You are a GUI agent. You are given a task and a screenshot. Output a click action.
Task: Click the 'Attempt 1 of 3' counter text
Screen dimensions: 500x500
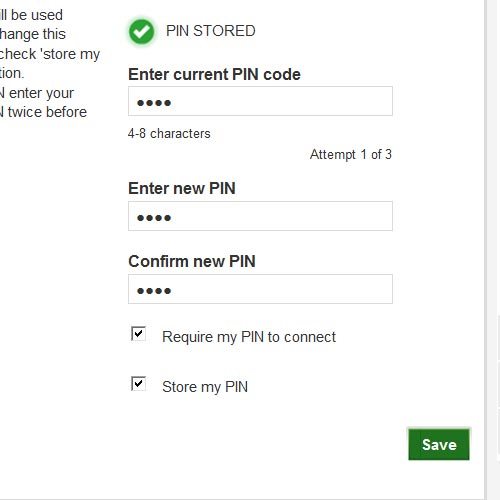(x=351, y=155)
